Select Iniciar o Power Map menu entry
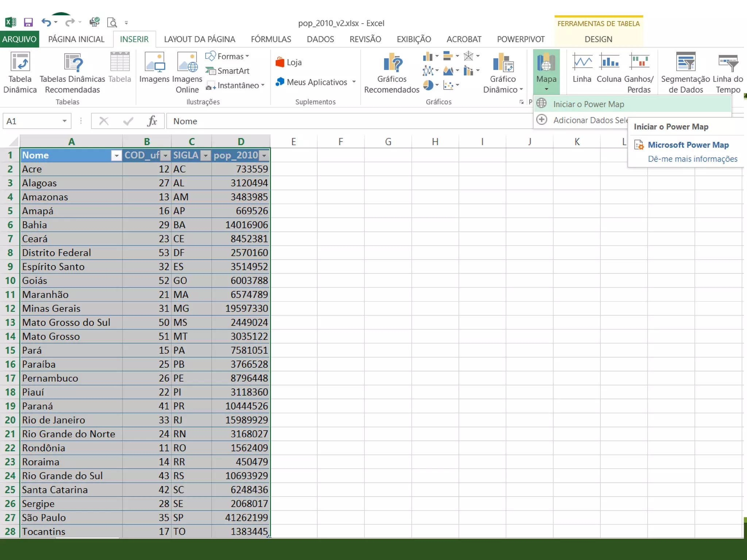 coord(588,104)
